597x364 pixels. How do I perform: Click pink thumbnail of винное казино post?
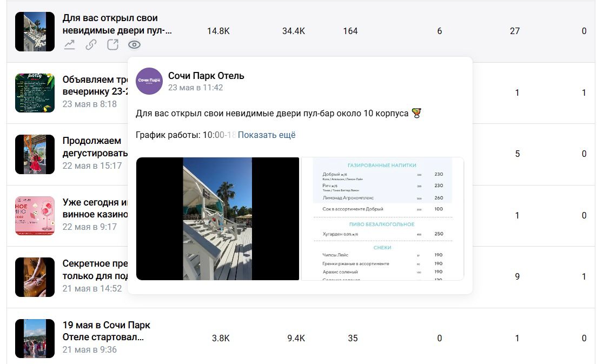[x=35, y=216]
